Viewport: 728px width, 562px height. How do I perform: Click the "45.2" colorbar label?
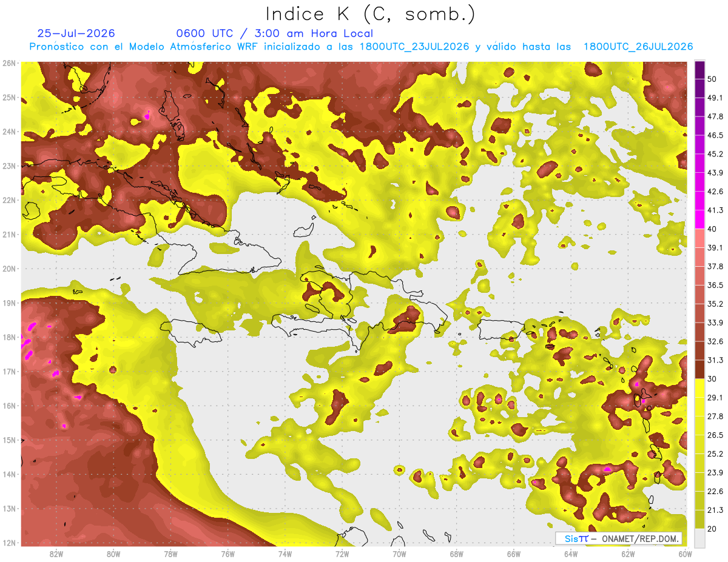[715, 154]
